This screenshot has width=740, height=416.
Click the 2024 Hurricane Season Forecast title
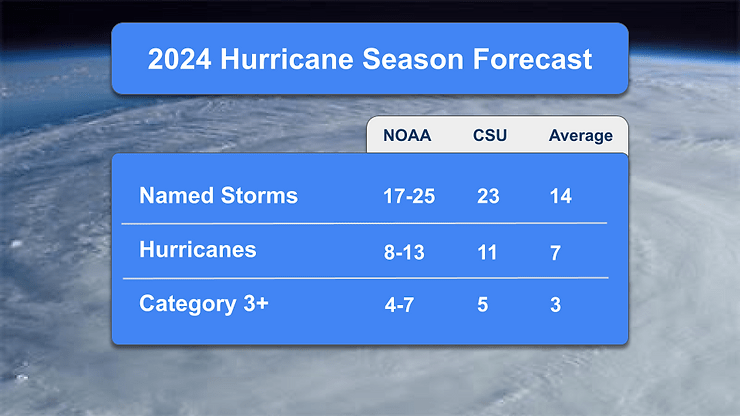click(370, 59)
